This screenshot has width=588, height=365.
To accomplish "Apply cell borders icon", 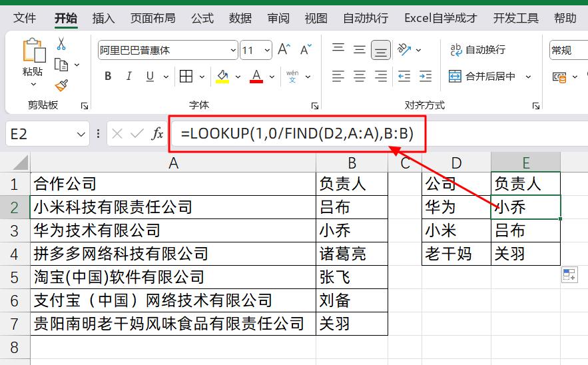I will [186, 77].
